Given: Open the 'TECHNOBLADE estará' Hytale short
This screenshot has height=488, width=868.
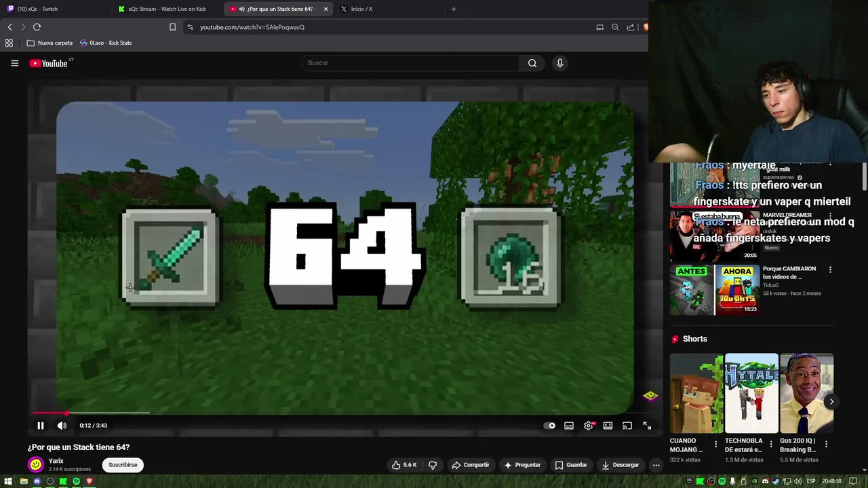Looking at the screenshot, I should pos(751,393).
